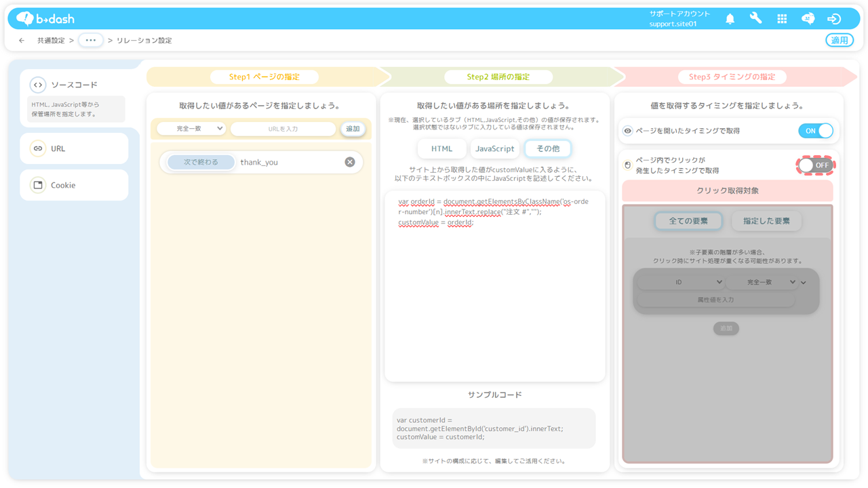
Task: Click the リレーション設定 breadcrumb text
Action: pos(144,41)
